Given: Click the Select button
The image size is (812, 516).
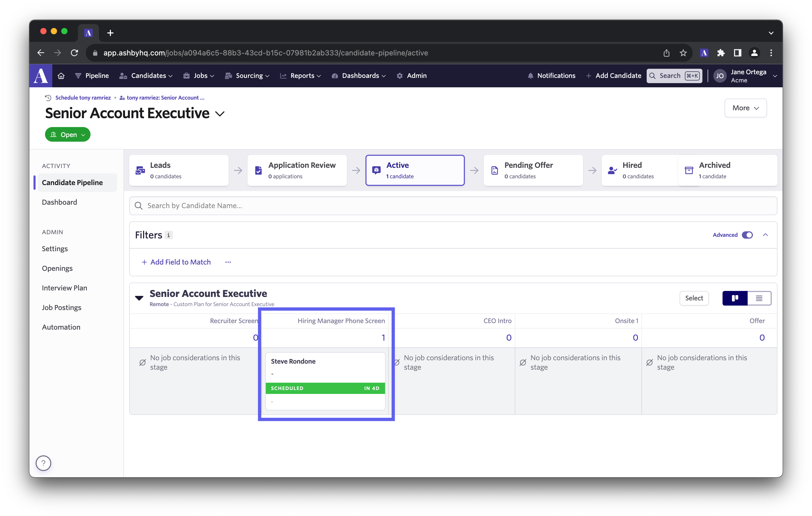Looking at the screenshot, I should [694, 298].
